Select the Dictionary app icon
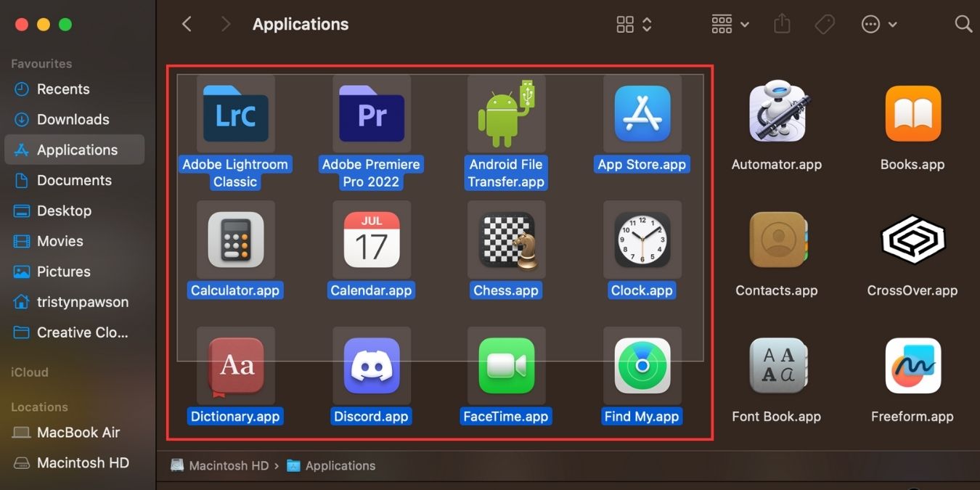Viewport: 980px width, 490px height. (235, 367)
